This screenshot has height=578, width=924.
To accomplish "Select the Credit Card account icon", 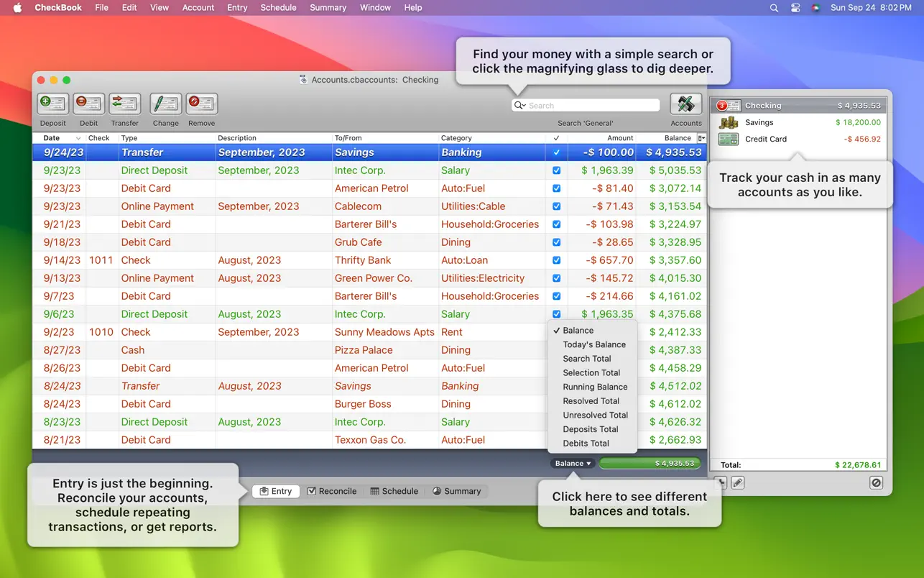I will coord(729,139).
